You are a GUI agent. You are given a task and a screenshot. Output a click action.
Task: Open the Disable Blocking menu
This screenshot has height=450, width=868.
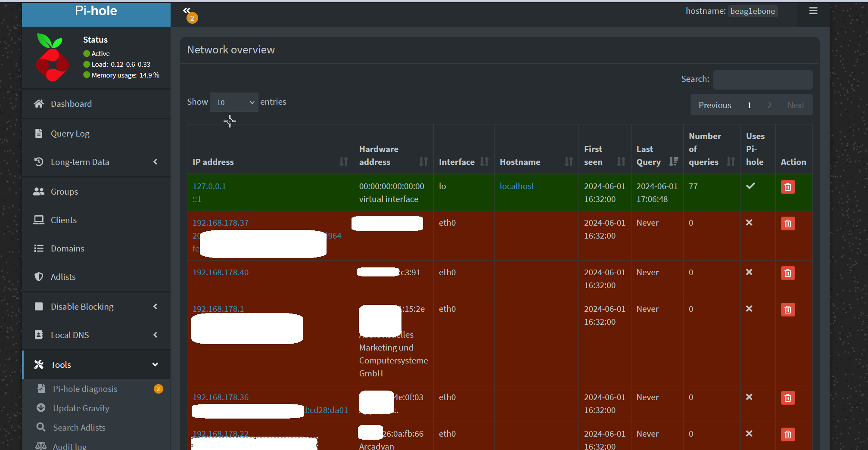tap(81, 307)
